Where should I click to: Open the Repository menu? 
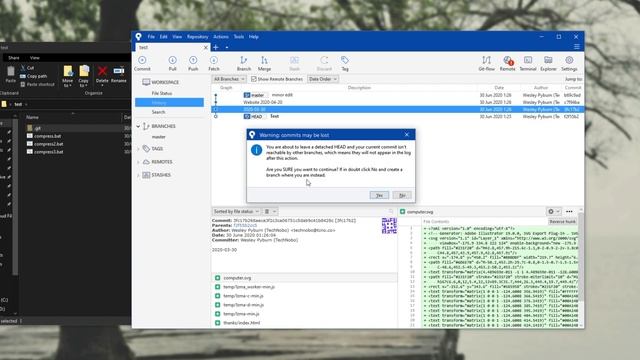(198, 37)
